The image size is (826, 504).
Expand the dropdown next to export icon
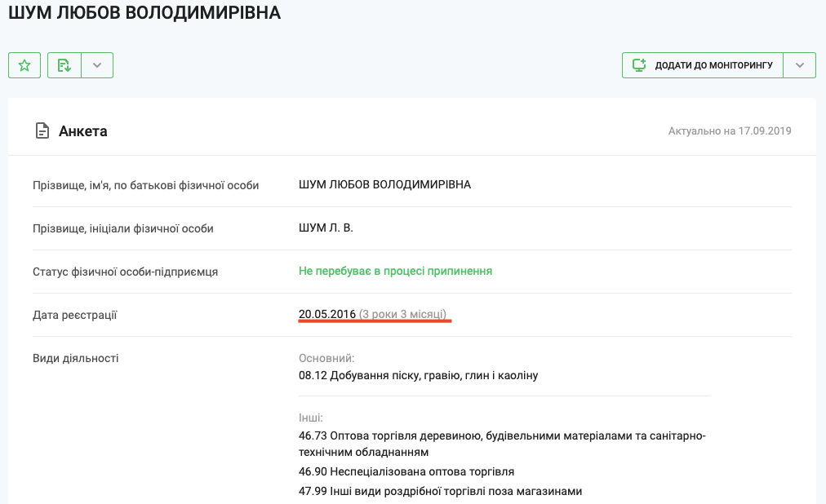[97, 65]
